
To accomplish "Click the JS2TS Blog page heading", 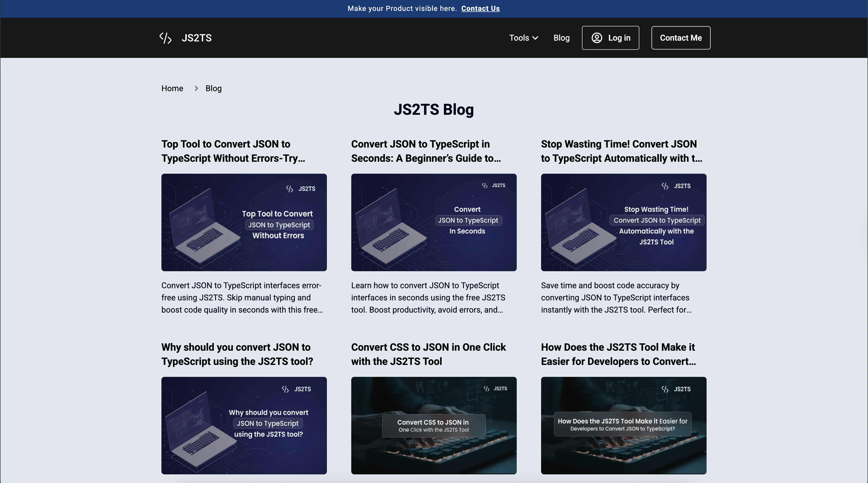I will pyautogui.click(x=434, y=109).
